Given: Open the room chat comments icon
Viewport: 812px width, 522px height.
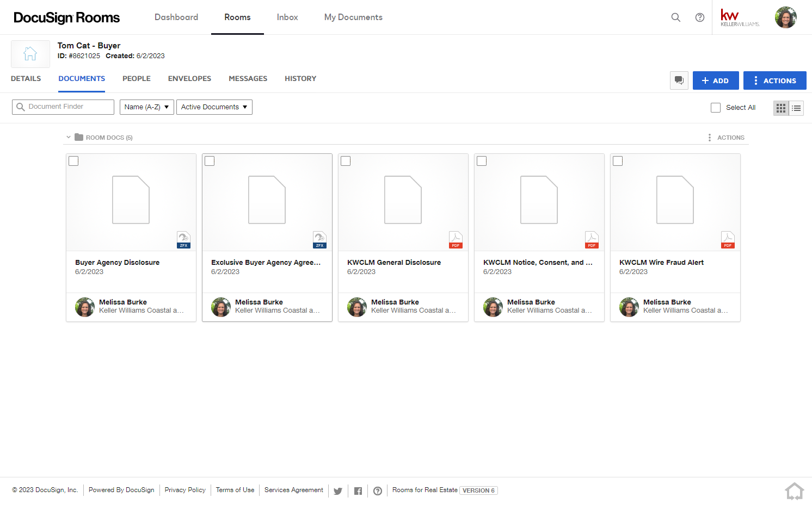Looking at the screenshot, I should [679, 80].
